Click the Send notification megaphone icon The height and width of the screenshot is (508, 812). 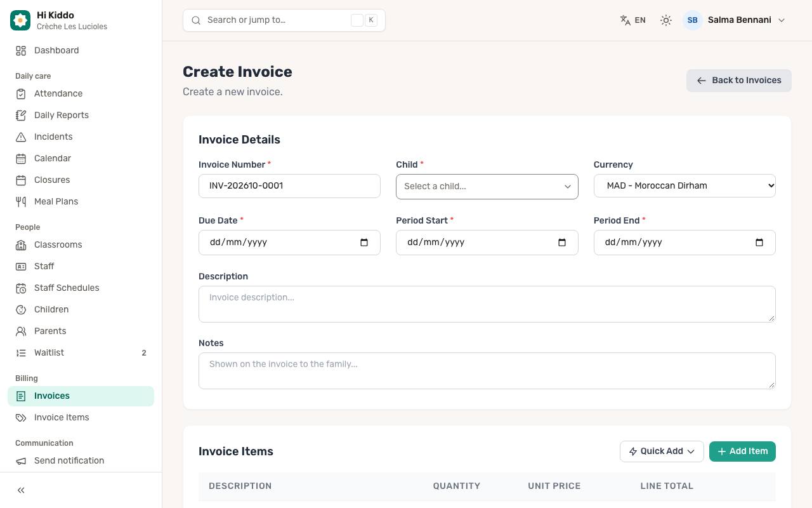(x=21, y=461)
